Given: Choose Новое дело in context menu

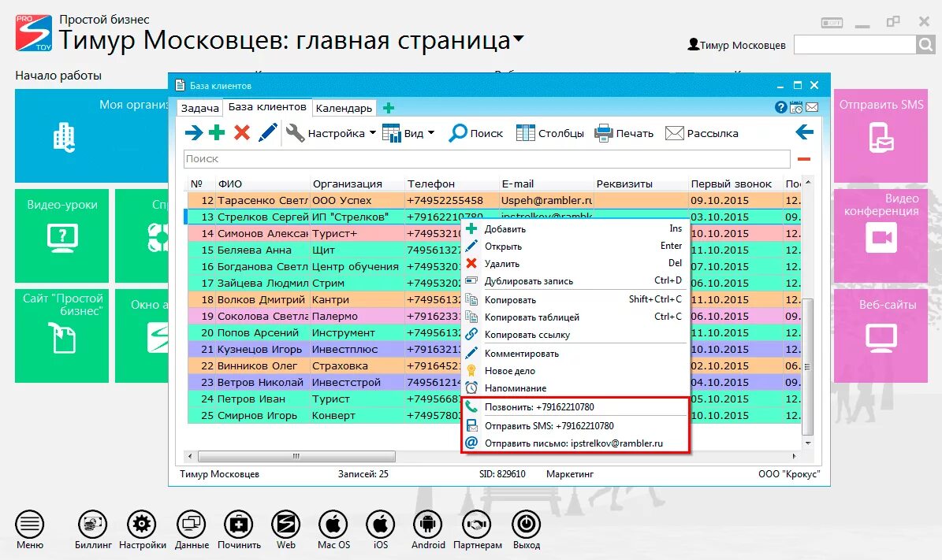Looking at the screenshot, I should pos(575,371).
